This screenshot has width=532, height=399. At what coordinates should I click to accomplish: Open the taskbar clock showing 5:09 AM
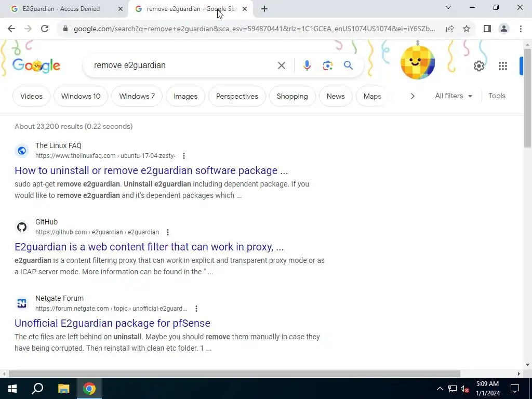pos(487,389)
